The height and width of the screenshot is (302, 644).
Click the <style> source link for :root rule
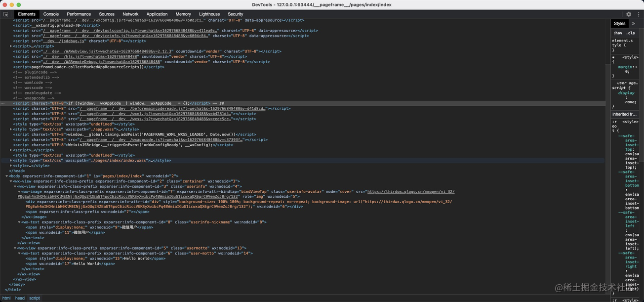(630, 121)
